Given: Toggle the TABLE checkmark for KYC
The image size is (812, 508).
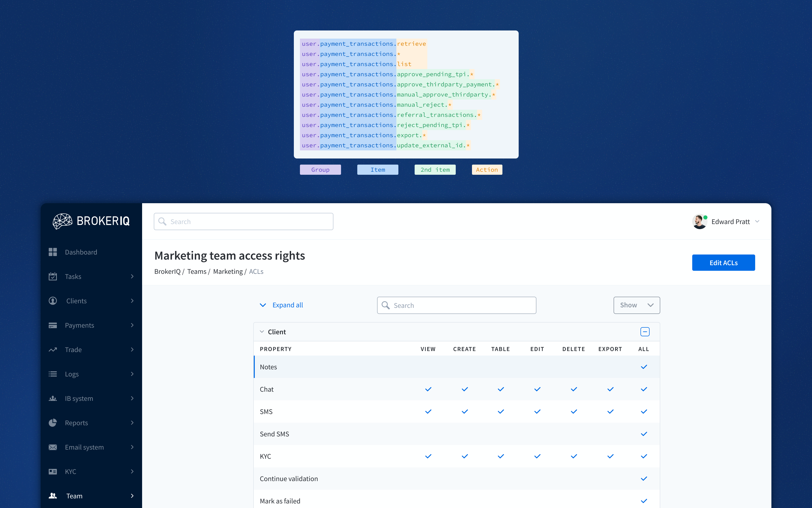Looking at the screenshot, I should click(x=501, y=456).
